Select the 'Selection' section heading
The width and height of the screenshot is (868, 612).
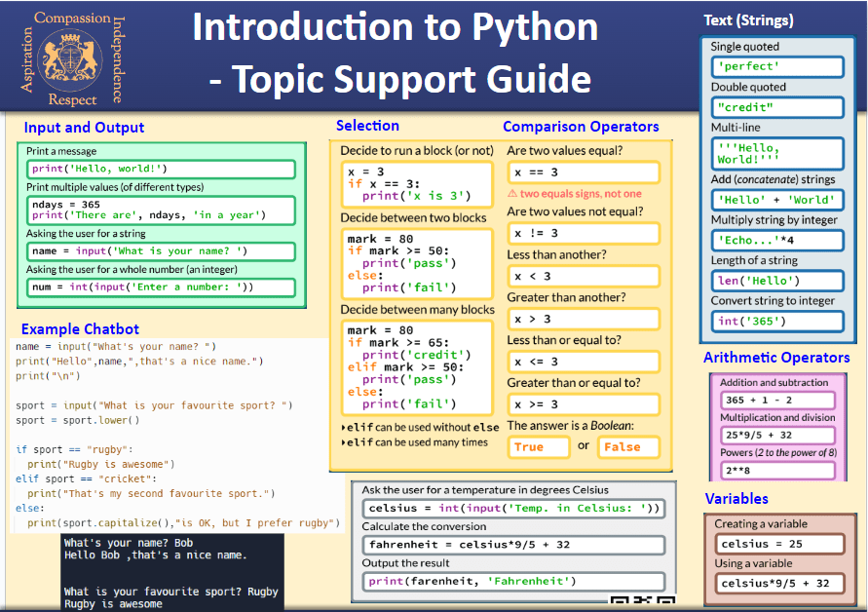tap(367, 126)
